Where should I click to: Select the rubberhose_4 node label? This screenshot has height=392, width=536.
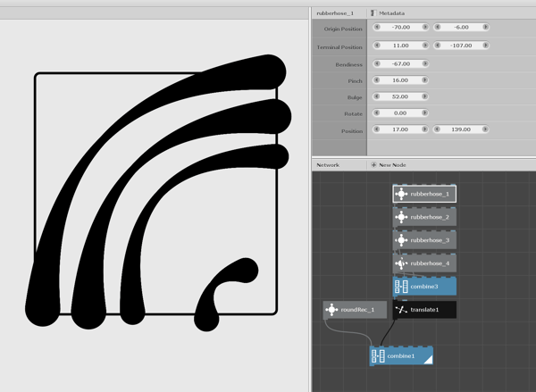click(x=430, y=263)
